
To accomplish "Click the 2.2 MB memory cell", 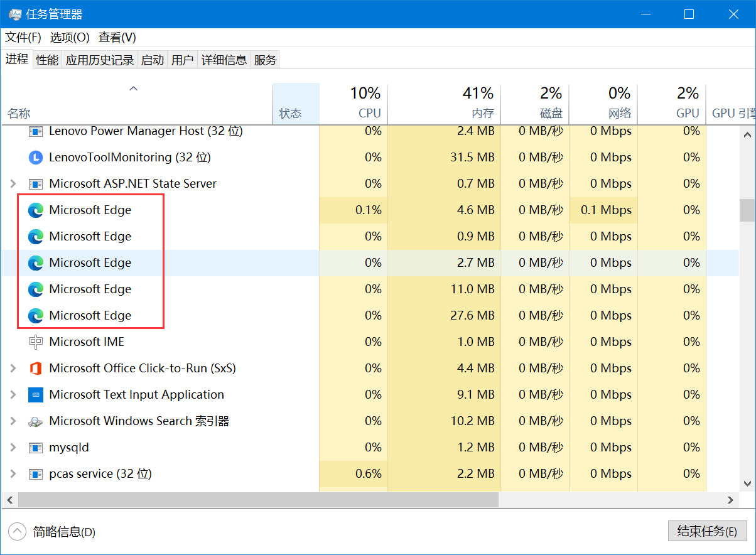I will point(444,474).
